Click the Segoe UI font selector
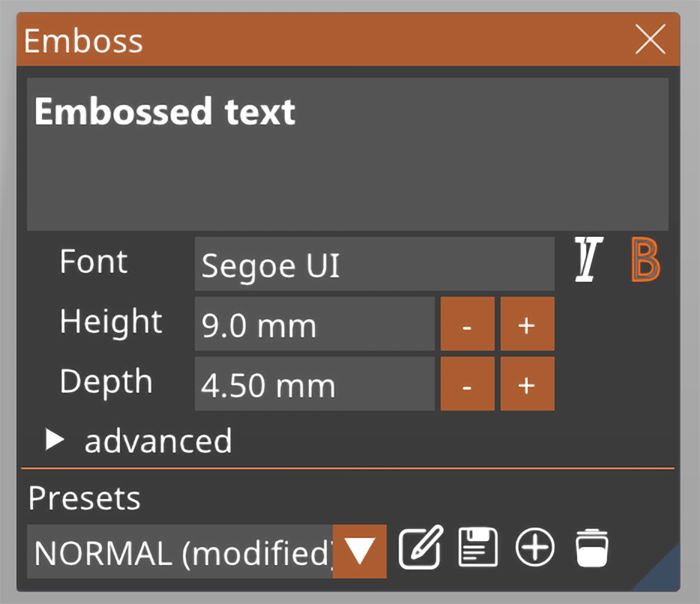 (374, 265)
